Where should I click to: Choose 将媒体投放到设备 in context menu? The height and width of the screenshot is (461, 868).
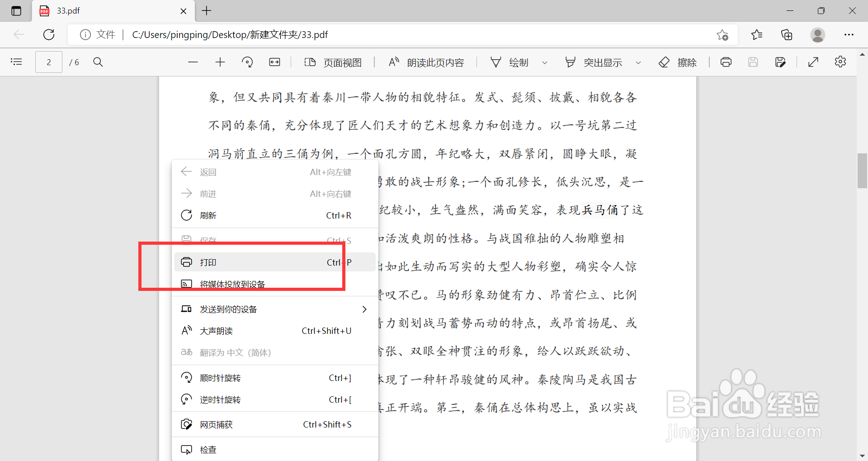tap(275, 284)
